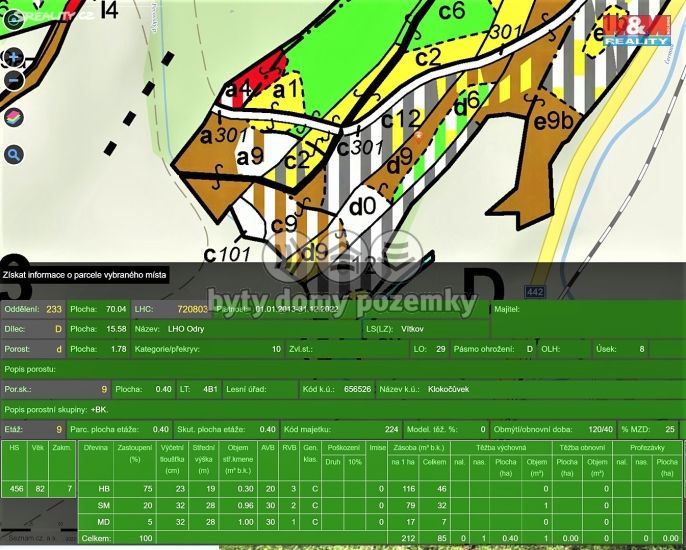Viewport: 686px width, 550px height.
Task: Click forest parcel a9 on map
Action: (250, 156)
